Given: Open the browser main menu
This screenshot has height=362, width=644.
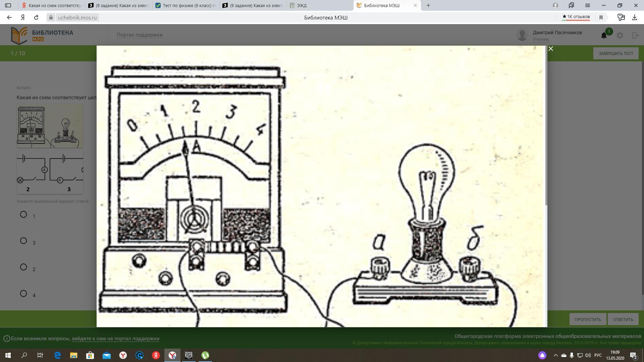Looking at the screenshot, I should tap(588, 5).
